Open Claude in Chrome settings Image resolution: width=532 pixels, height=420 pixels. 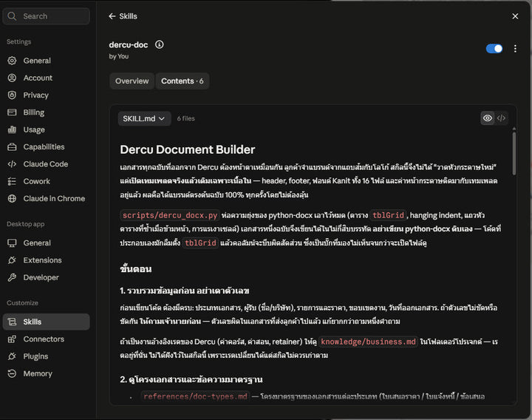[46, 198]
